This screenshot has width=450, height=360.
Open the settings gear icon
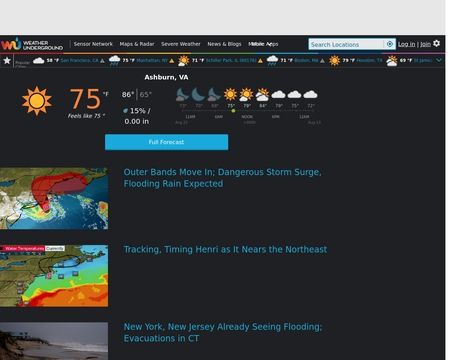(436, 43)
